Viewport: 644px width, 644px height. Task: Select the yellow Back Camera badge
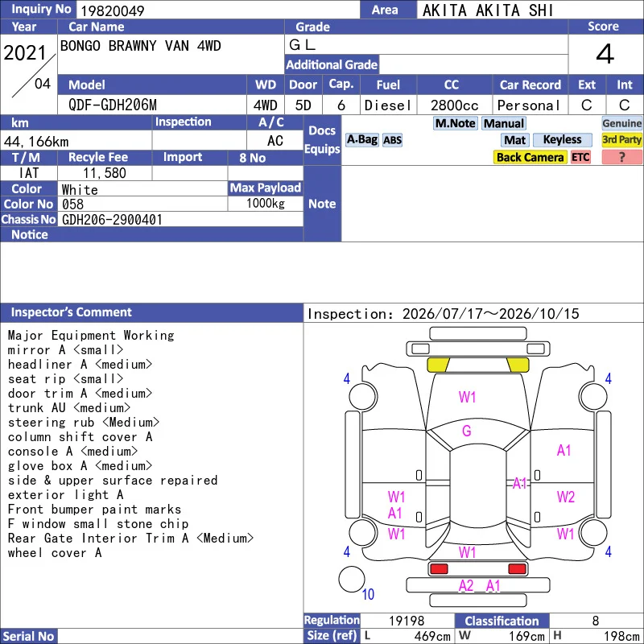[530, 157]
